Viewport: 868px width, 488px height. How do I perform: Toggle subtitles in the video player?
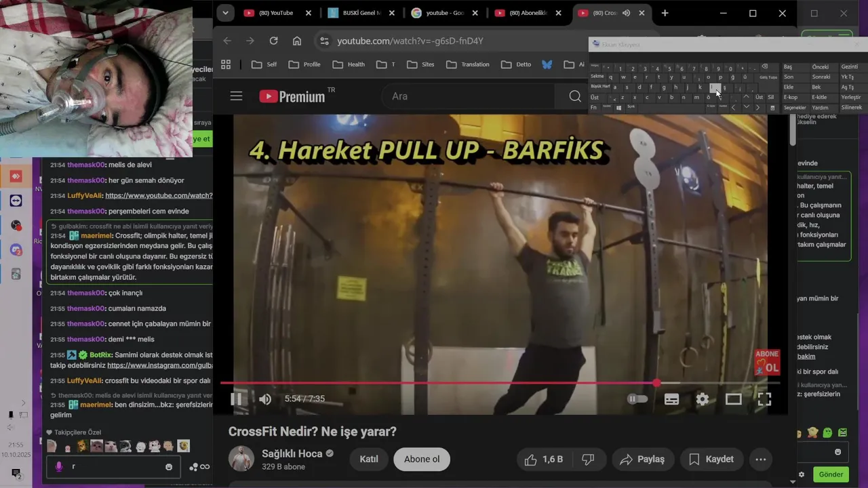pyautogui.click(x=671, y=399)
